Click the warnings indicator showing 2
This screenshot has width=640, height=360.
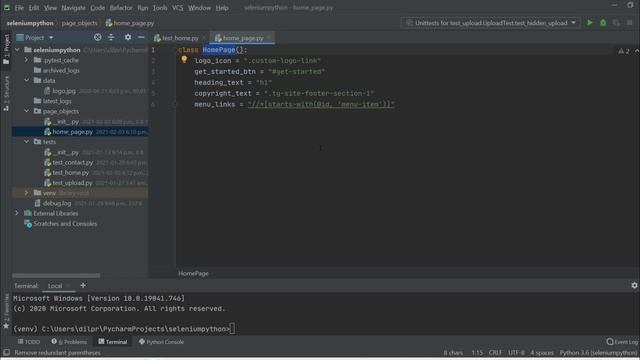624,51
